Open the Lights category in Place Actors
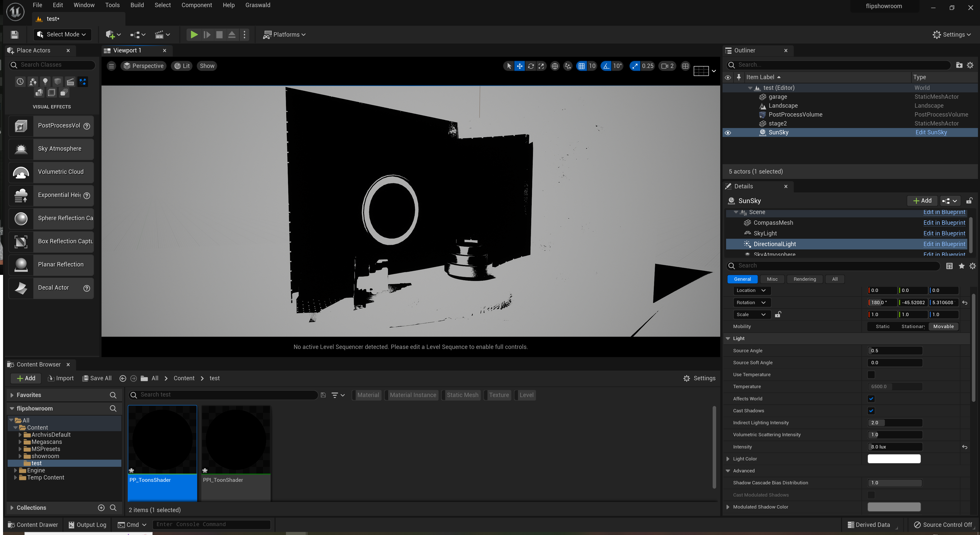Viewport: 980px width, 535px height. [x=45, y=81]
